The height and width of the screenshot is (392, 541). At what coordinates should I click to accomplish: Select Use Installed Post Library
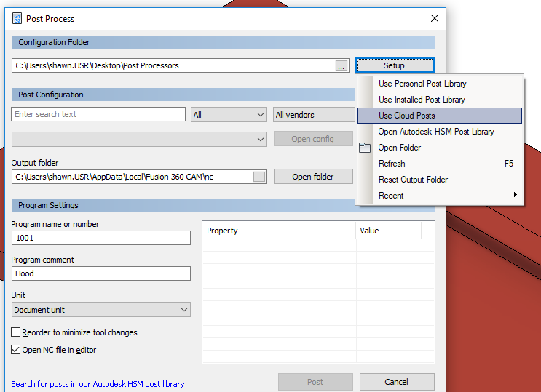pos(422,100)
